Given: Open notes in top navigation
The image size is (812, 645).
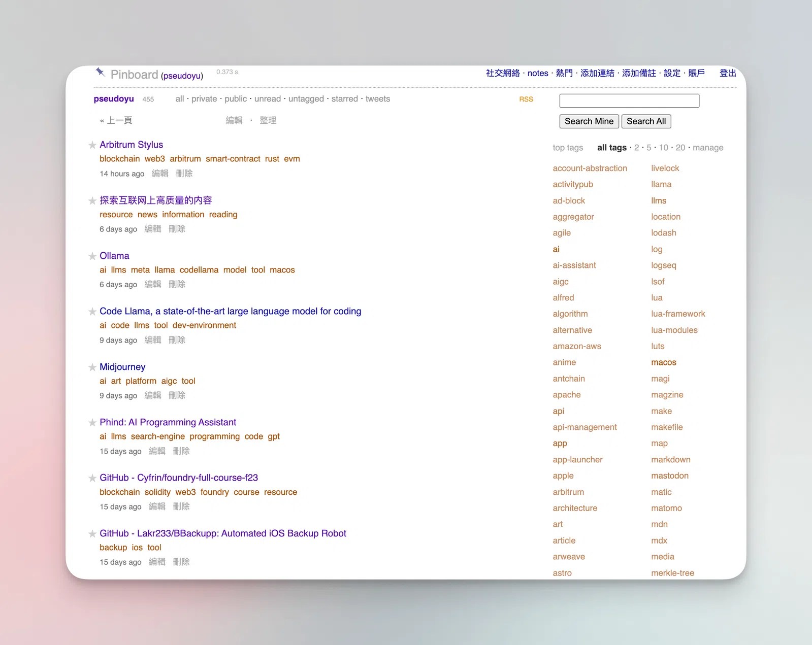Looking at the screenshot, I should [x=538, y=73].
